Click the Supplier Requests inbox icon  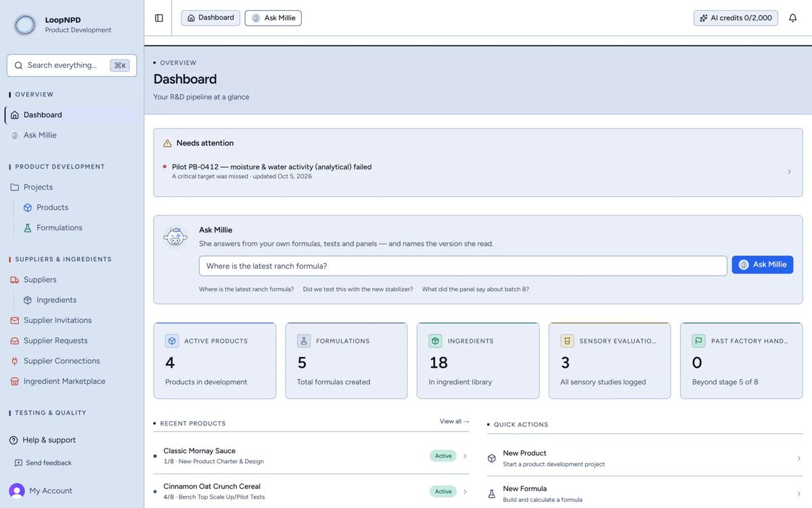[15, 341]
